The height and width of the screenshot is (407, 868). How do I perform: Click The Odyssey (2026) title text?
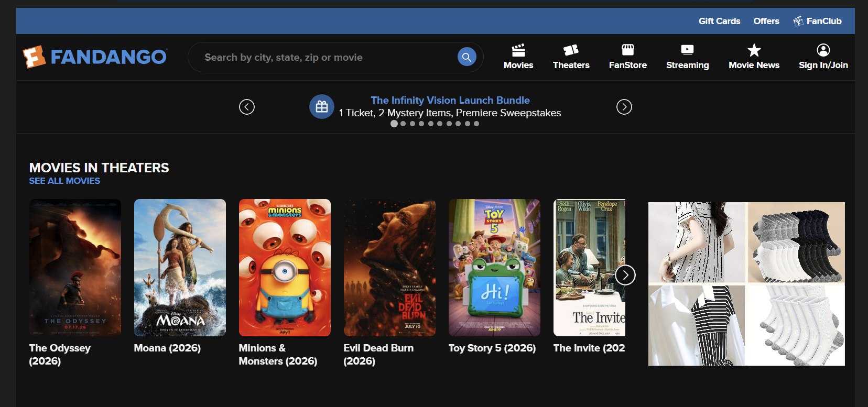pos(60,355)
